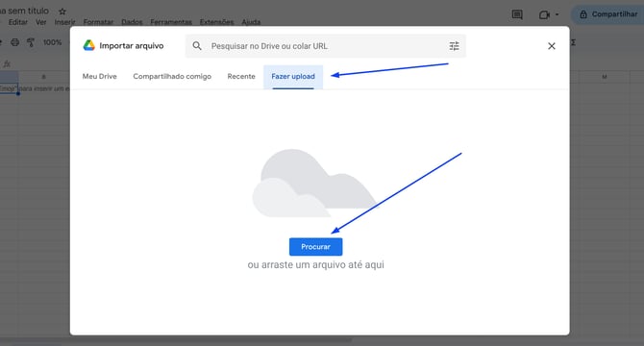The height and width of the screenshot is (346, 644).
Task: Open the Dados menu in Sheets
Action: coord(132,22)
